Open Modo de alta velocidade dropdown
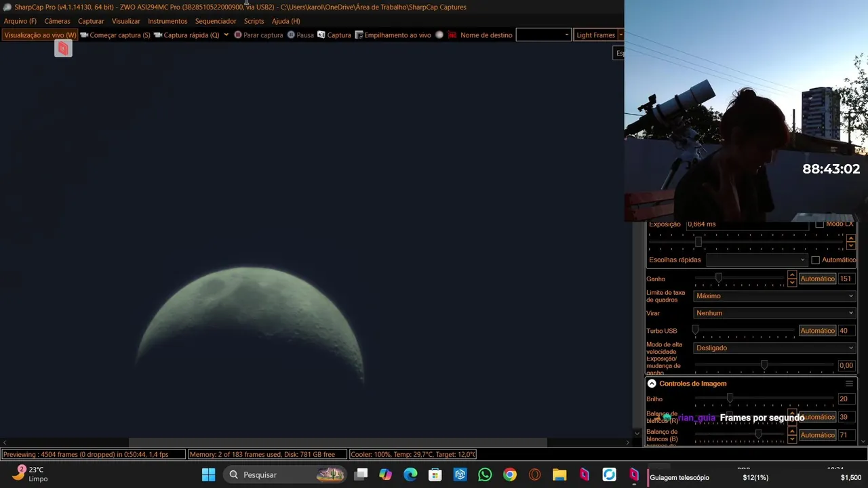This screenshot has height=488, width=868. [774, 348]
